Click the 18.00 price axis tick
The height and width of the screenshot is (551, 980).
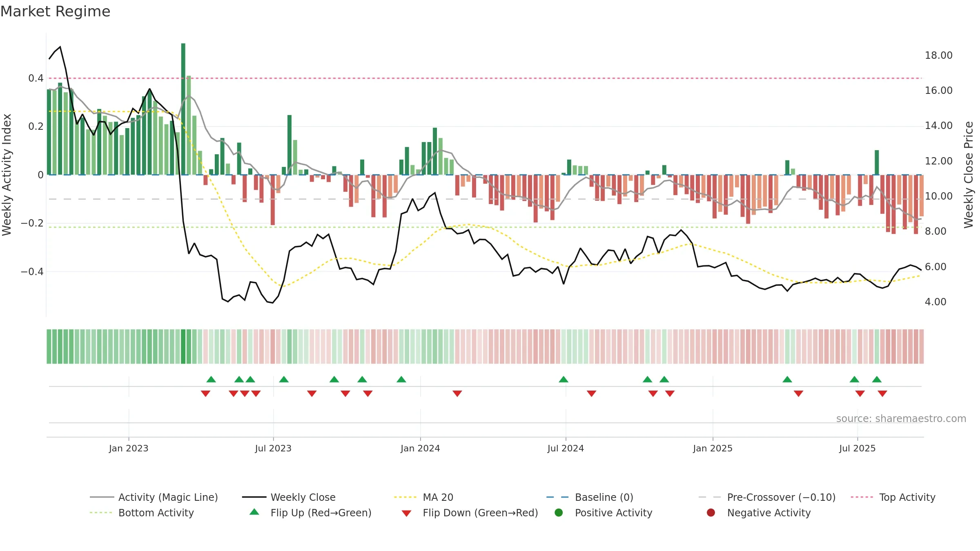coord(938,56)
